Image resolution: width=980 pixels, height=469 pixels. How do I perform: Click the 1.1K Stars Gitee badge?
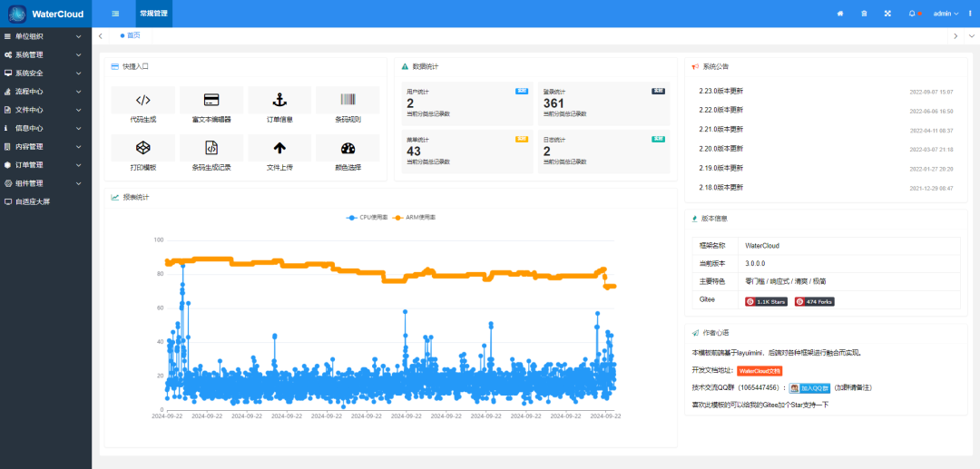coord(766,301)
